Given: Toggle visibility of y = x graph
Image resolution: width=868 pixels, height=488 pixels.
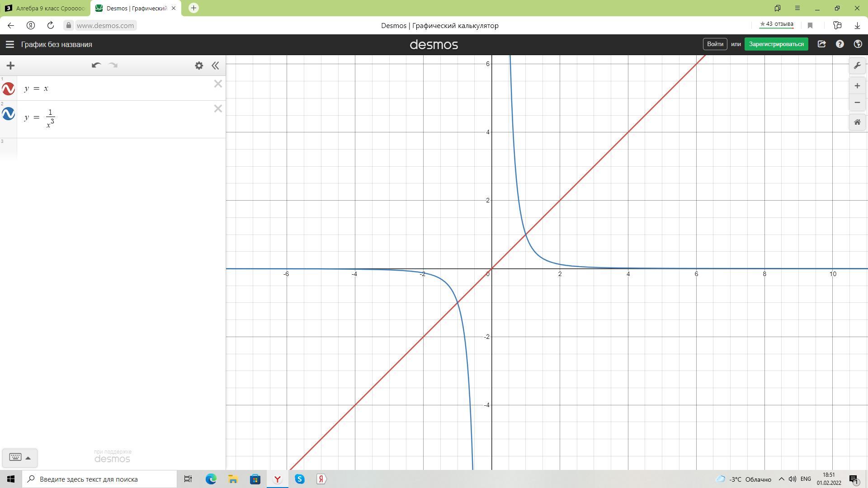Looking at the screenshot, I should pos(9,89).
